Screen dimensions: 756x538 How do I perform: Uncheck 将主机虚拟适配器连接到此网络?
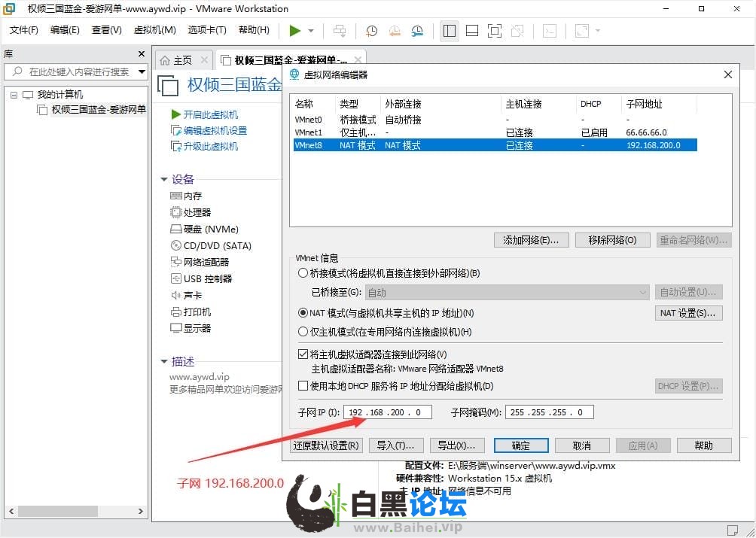303,354
